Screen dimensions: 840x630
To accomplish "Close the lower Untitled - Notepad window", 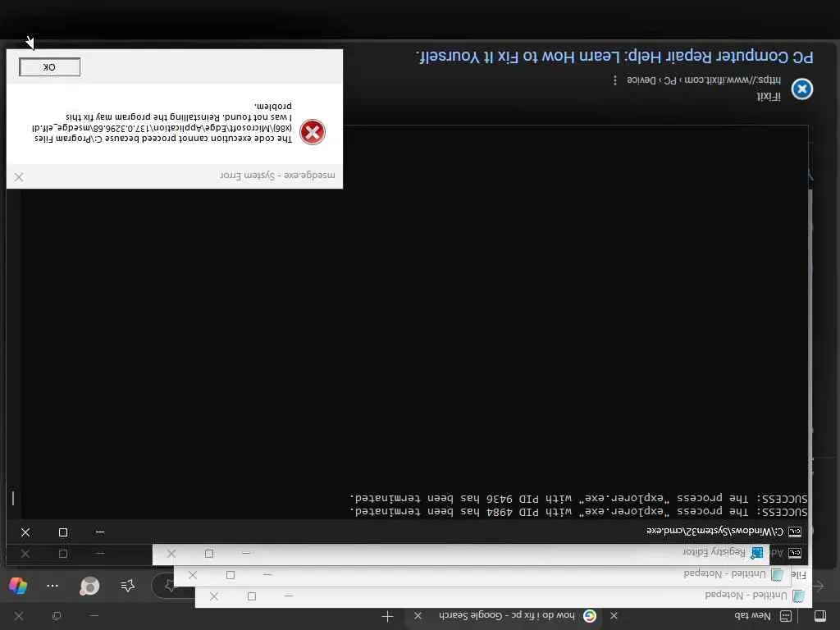I will (214, 596).
